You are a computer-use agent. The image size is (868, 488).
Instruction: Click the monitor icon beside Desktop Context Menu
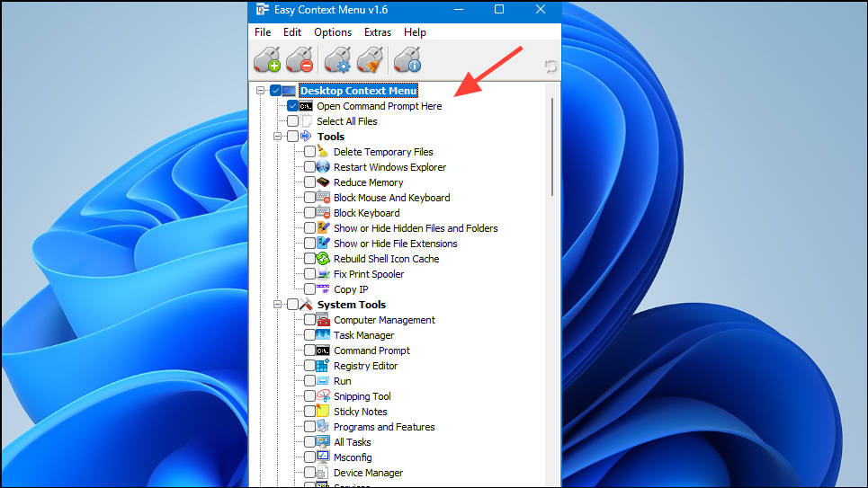(x=289, y=91)
